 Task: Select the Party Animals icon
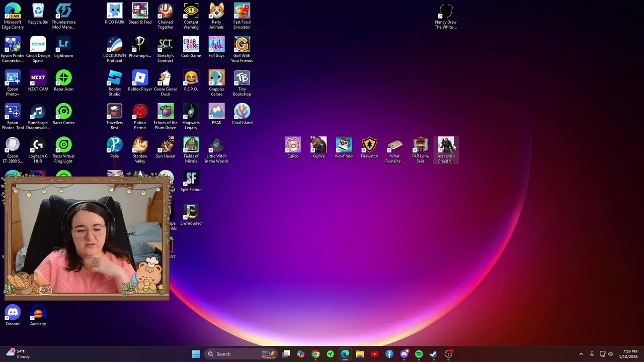coord(216,16)
